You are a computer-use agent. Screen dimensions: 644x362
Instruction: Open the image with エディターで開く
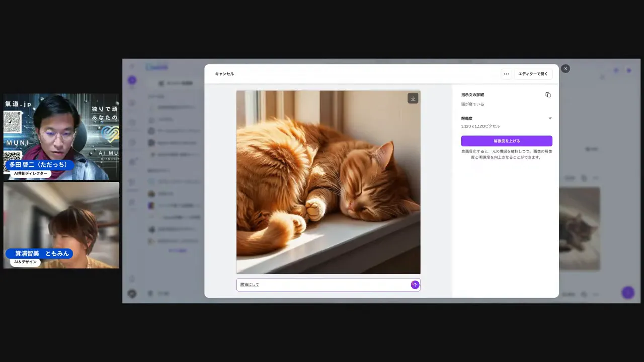533,74
